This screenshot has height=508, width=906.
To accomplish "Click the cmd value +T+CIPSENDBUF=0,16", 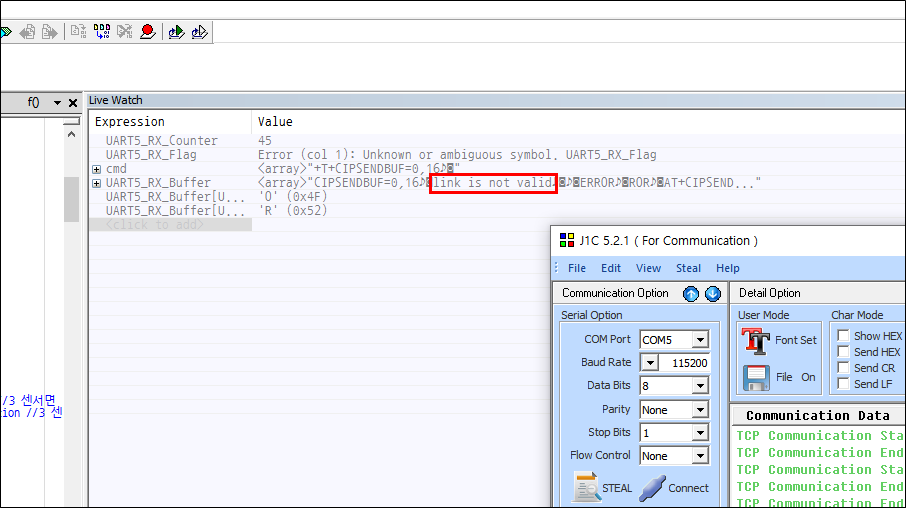I will [x=359, y=169].
